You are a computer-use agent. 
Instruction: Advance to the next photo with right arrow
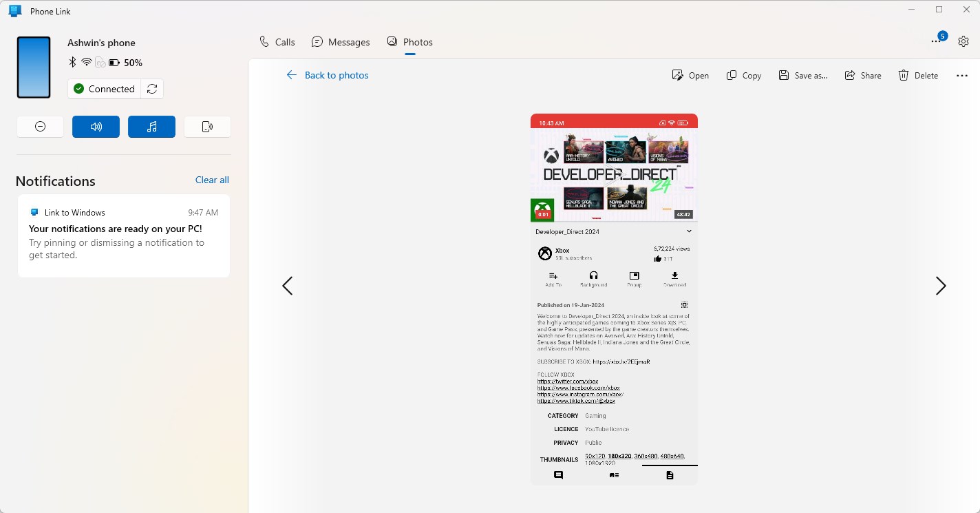click(x=941, y=285)
